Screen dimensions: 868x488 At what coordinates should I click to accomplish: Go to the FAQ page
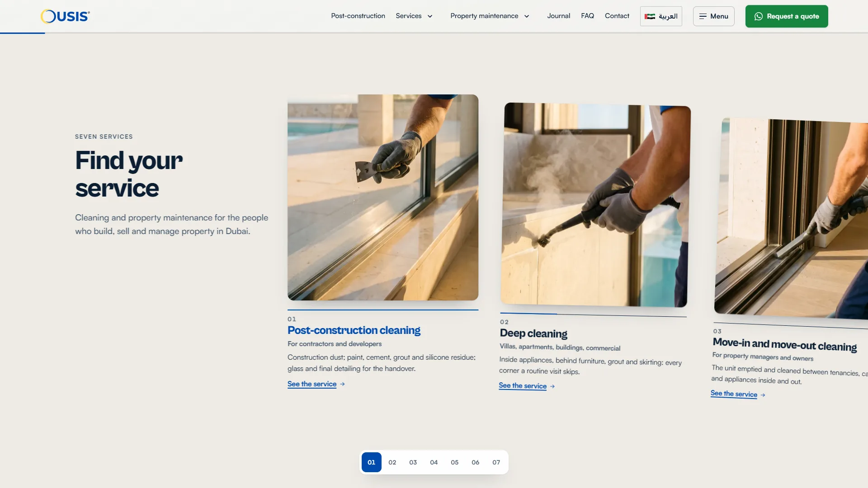click(587, 16)
